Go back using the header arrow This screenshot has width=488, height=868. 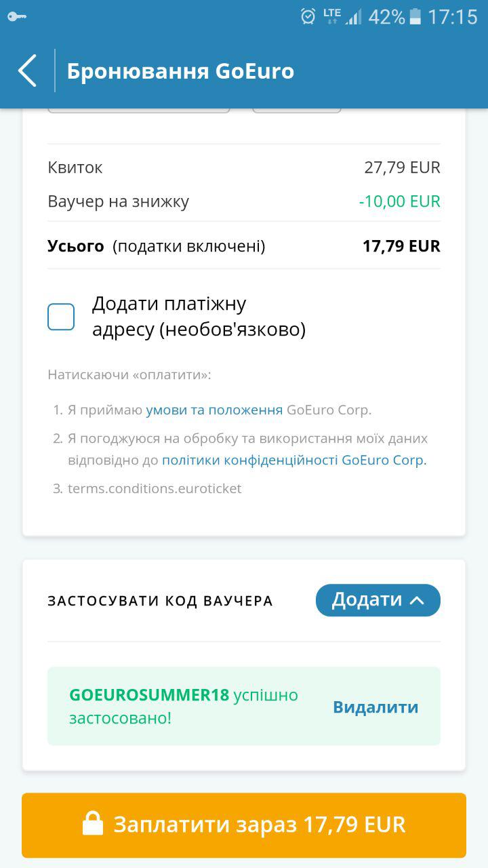(x=27, y=71)
